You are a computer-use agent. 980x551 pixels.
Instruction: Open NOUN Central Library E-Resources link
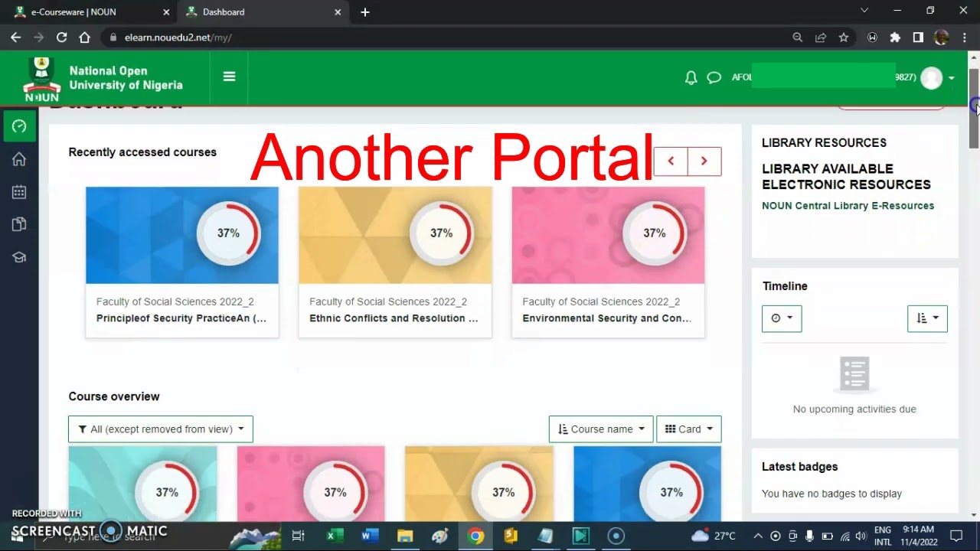[x=848, y=206]
